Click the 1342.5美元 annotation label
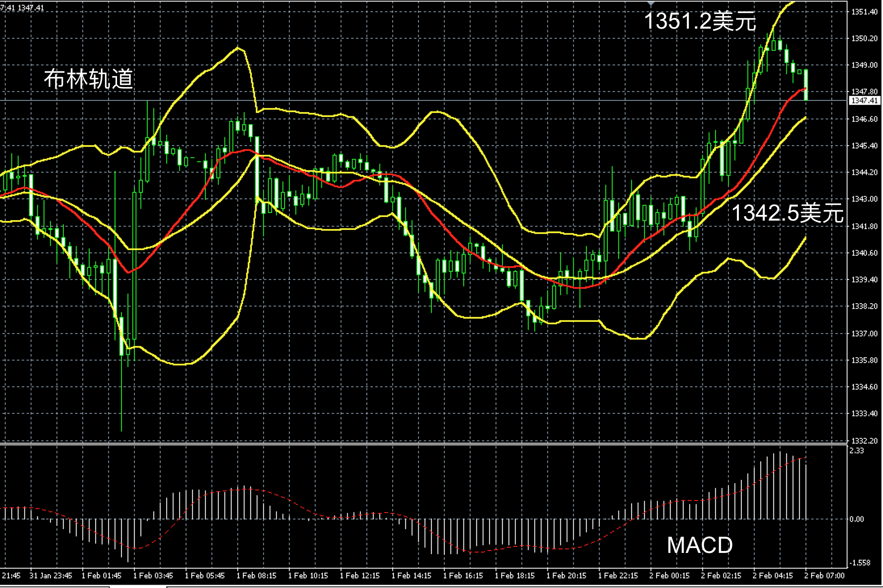 click(787, 213)
